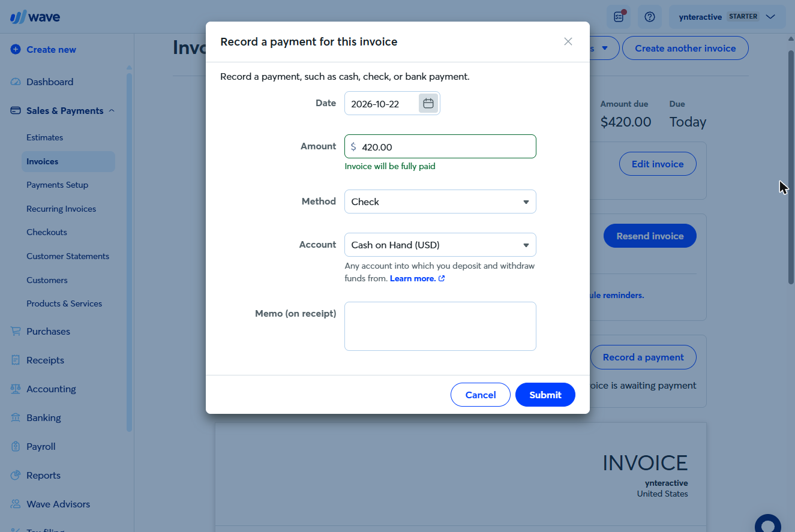Go to Invoices in sidebar

[x=68, y=161]
